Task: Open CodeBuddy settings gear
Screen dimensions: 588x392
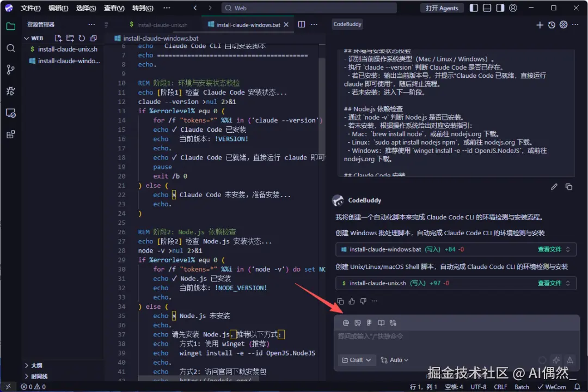Action: tap(563, 24)
